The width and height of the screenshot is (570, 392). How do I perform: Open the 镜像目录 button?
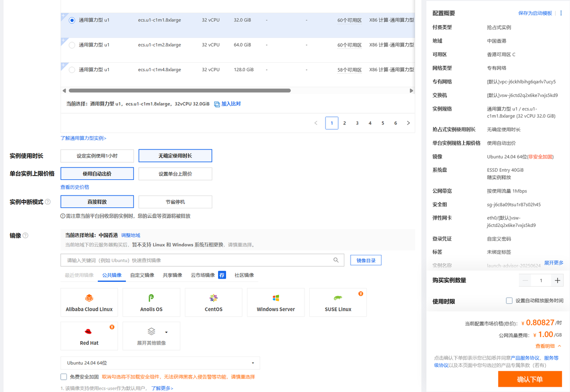pos(366,260)
